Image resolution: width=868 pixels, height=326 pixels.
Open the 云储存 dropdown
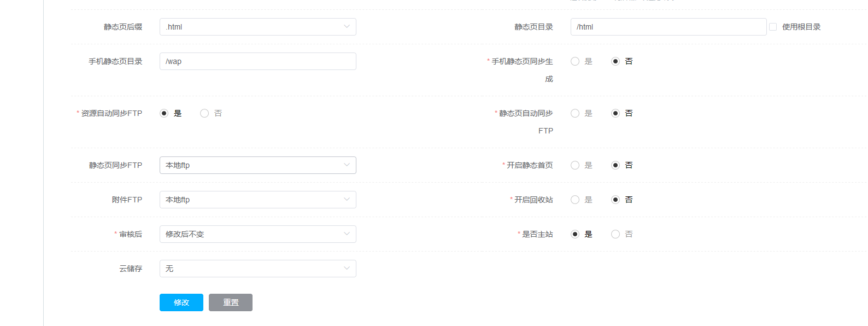coord(257,269)
